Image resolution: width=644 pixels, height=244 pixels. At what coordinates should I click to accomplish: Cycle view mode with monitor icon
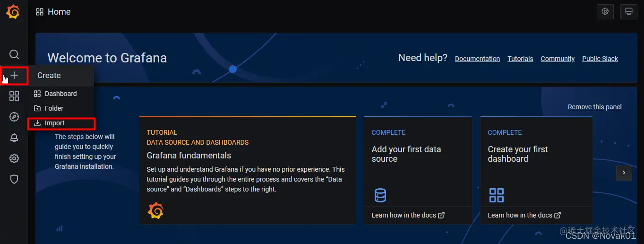629,11
